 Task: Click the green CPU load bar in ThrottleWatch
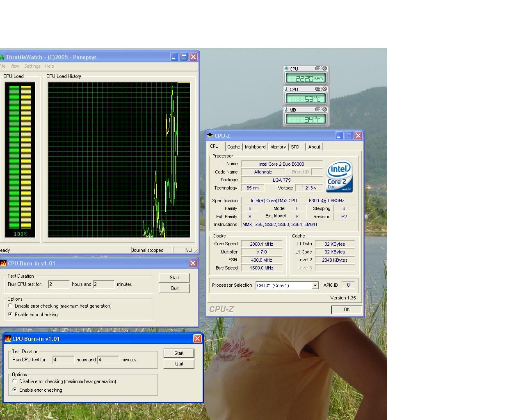[x=14, y=157]
